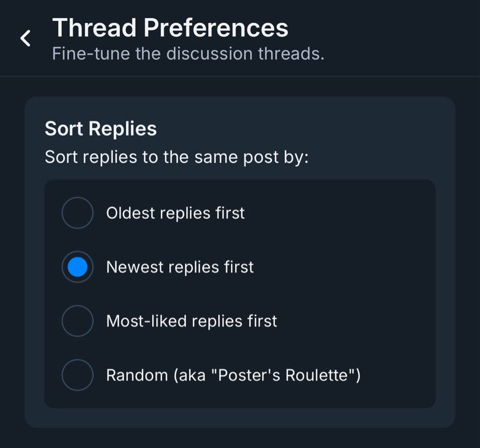This screenshot has width=480, height=448.
Task: Enable the Random "Poster's Roulette" radio button
Action: [77, 375]
